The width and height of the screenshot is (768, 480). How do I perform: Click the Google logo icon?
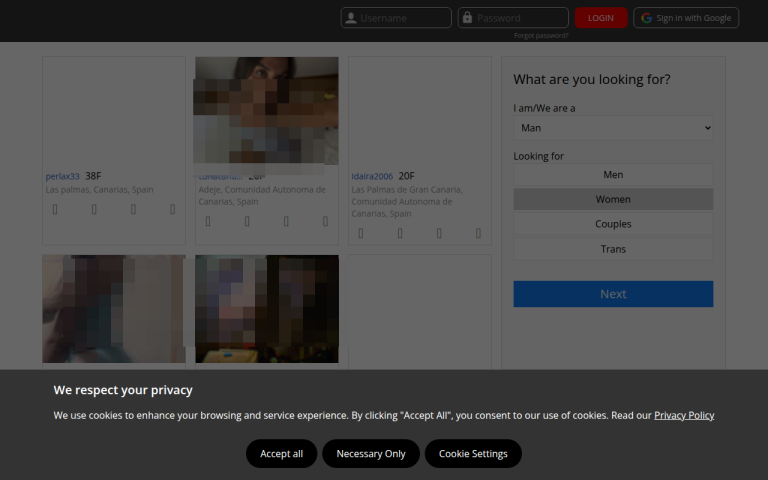point(647,18)
